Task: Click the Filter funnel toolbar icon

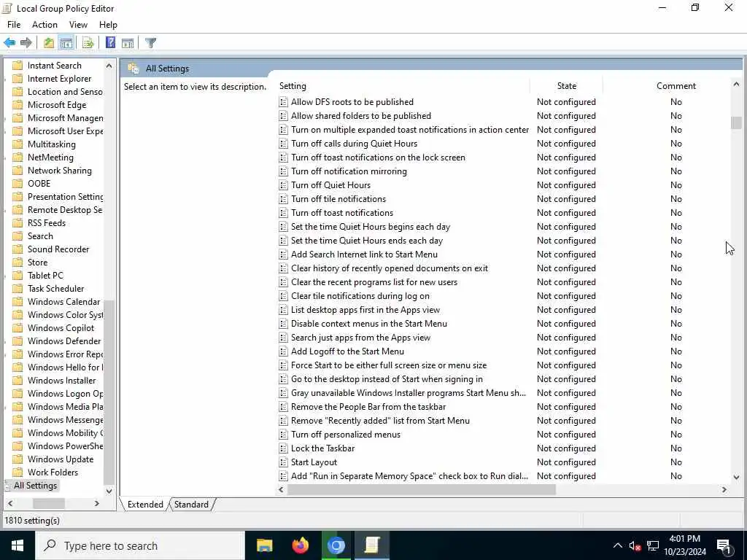Action: click(150, 43)
